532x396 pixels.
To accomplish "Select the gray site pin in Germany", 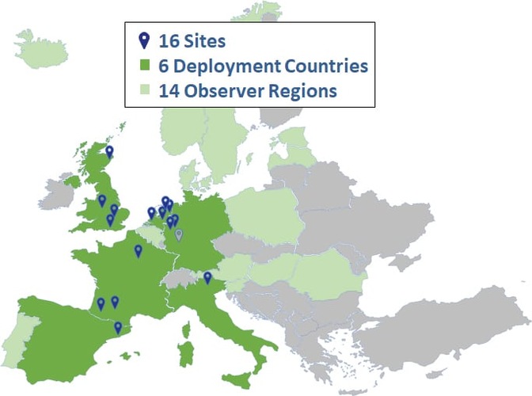I will 179,234.
